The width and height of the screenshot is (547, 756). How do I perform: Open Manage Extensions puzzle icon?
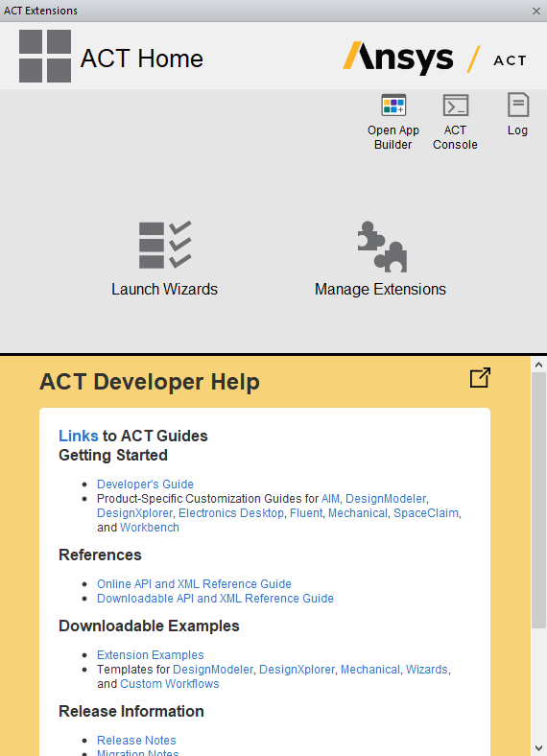tap(382, 247)
